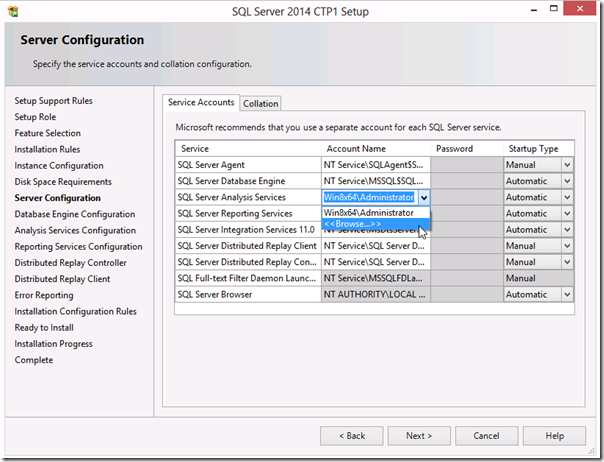Select the Service Accounts tab
Screen dimensions: 604x462
click(x=201, y=102)
